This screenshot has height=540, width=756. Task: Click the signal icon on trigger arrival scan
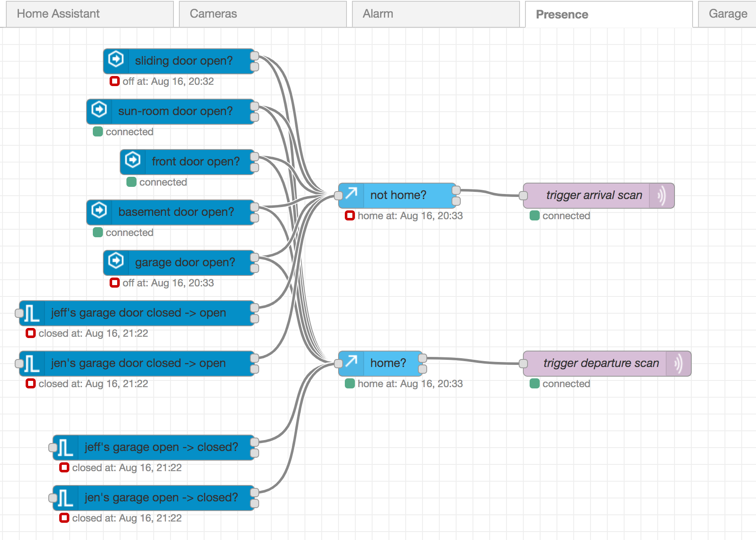coord(661,196)
